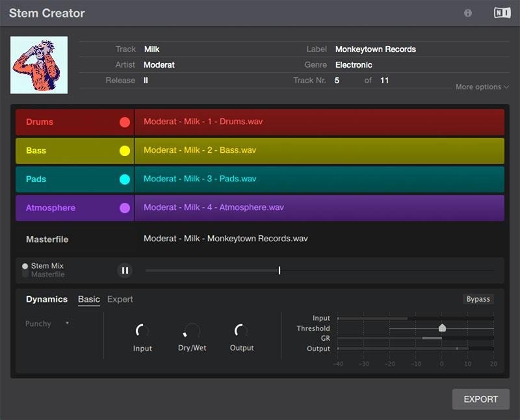This screenshot has width=520, height=420.
Task: Click the Output knob
Action: coord(241,331)
